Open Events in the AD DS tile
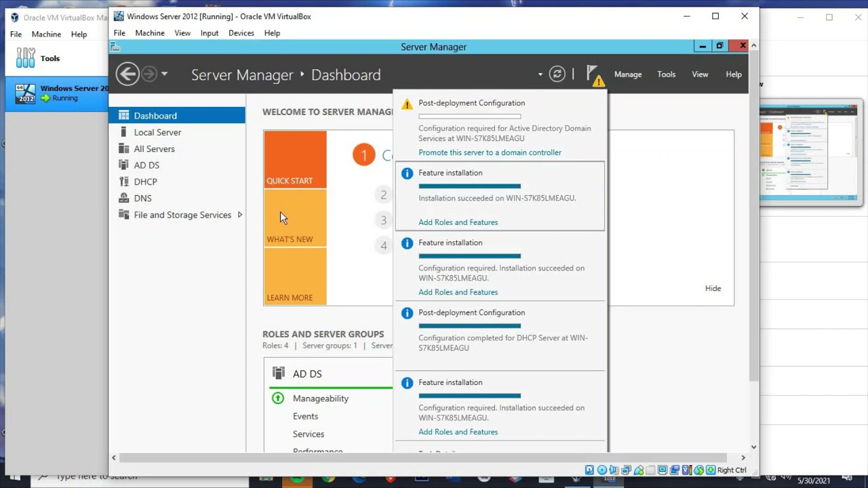This screenshot has height=488, width=868. click(x=305, y=416)
